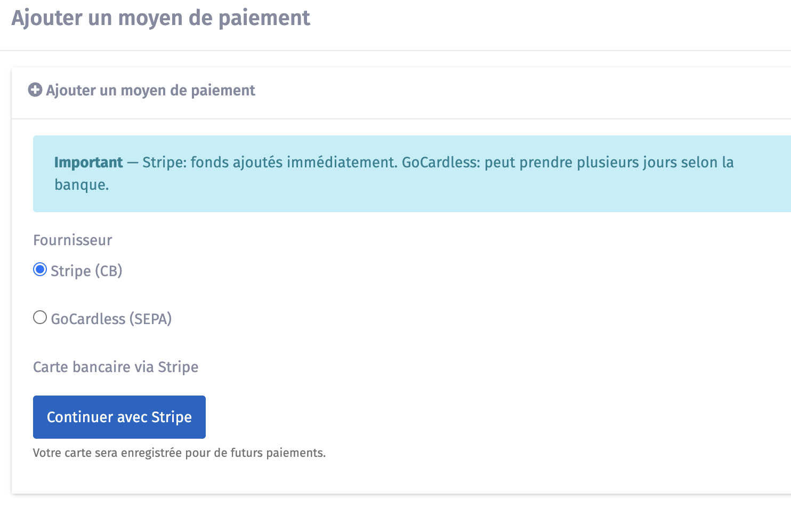
Task: Click the Carte bancaire via Stripe label
Action: [x=116, y=367]
